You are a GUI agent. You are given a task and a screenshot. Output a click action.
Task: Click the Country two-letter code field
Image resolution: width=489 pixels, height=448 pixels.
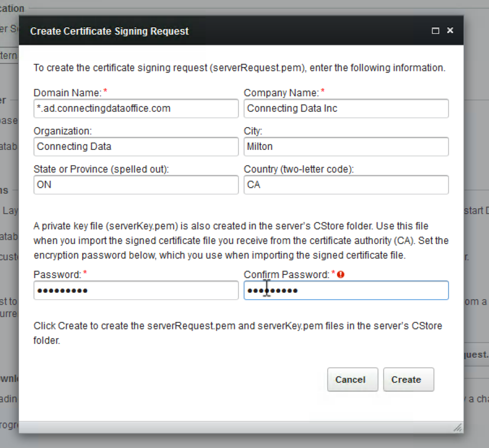point(346,185)
